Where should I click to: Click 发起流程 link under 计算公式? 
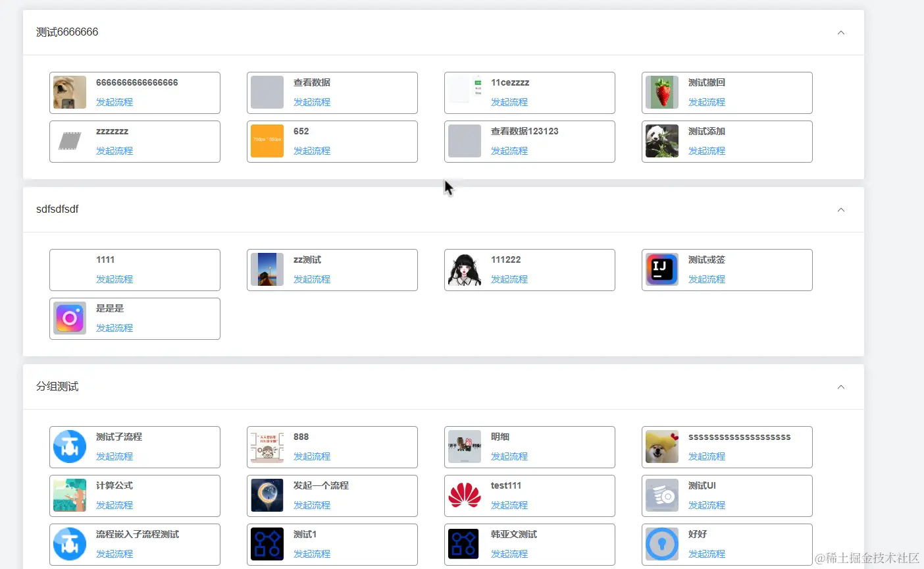point(115,505)
